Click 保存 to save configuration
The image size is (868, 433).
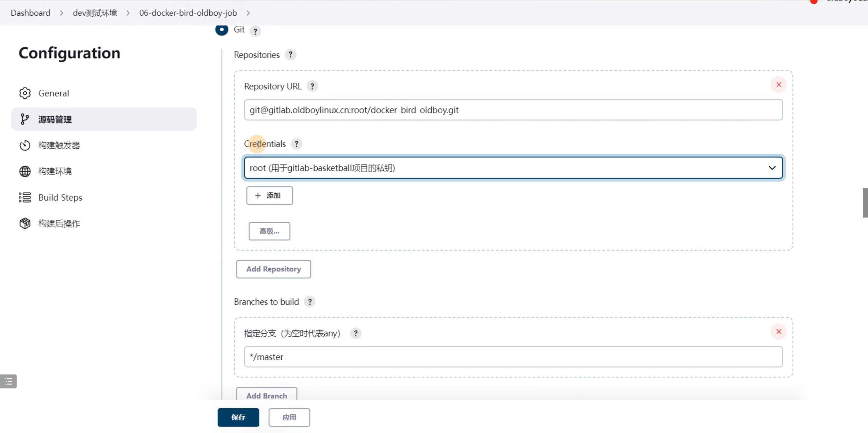[239, 417]
